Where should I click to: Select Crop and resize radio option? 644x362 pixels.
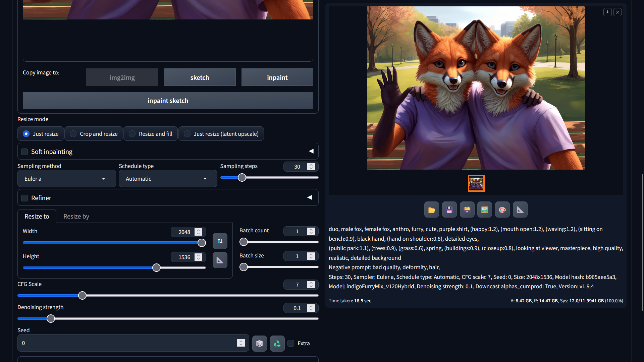[73, 134]
